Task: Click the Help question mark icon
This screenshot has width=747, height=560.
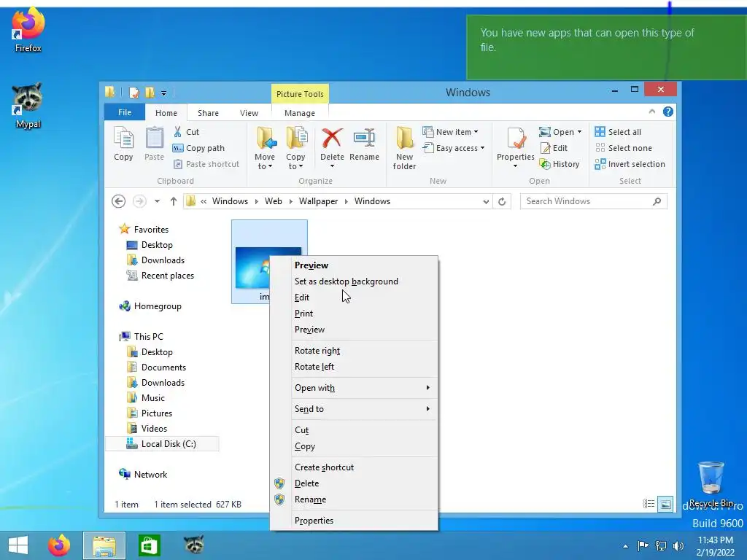Action: tap(668, 112)
